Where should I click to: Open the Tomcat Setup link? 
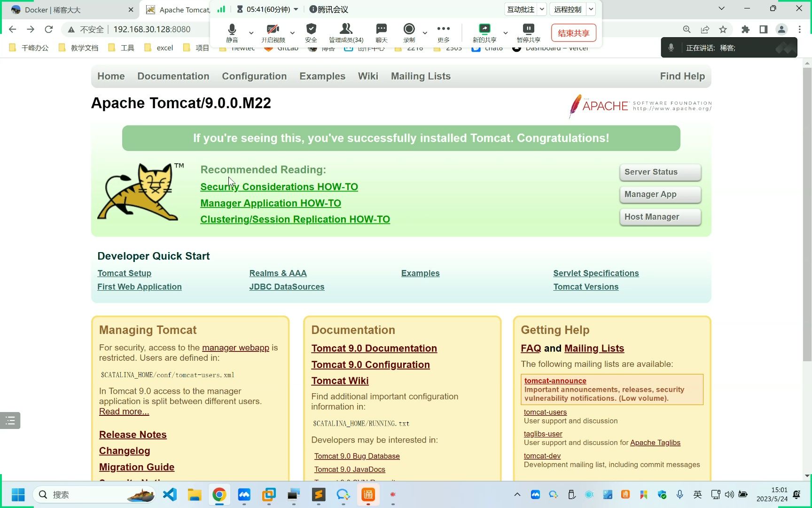pyautogui.click(x=124, y=273)
